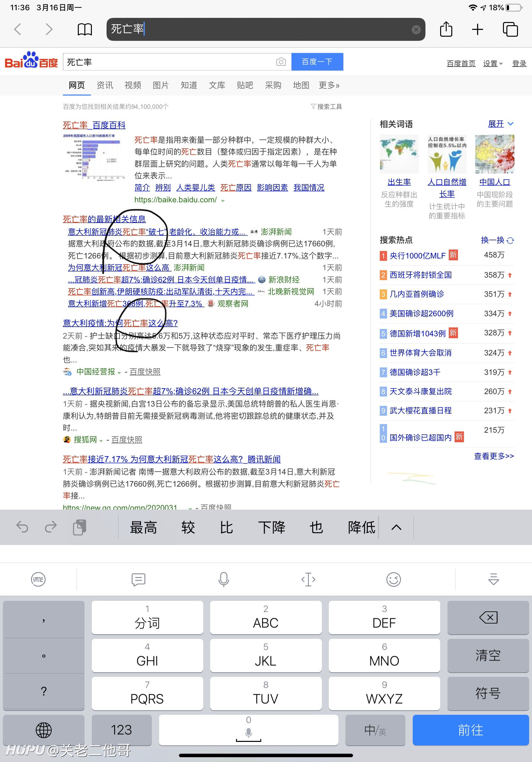Tap the 5 JKL key

[266, 655]
